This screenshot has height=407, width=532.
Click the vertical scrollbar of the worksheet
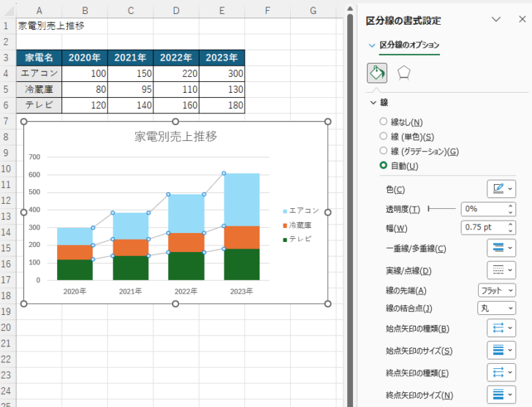point(350,210)
